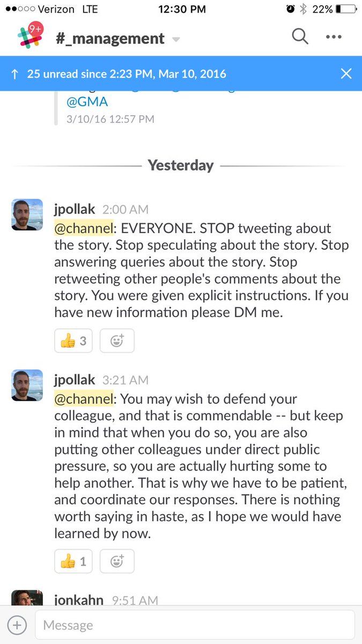The height and width of the screenshot is (644, 362).
Task: Tap jpollak's avatar on 3:21 AM message
Action: click(27, 385)
